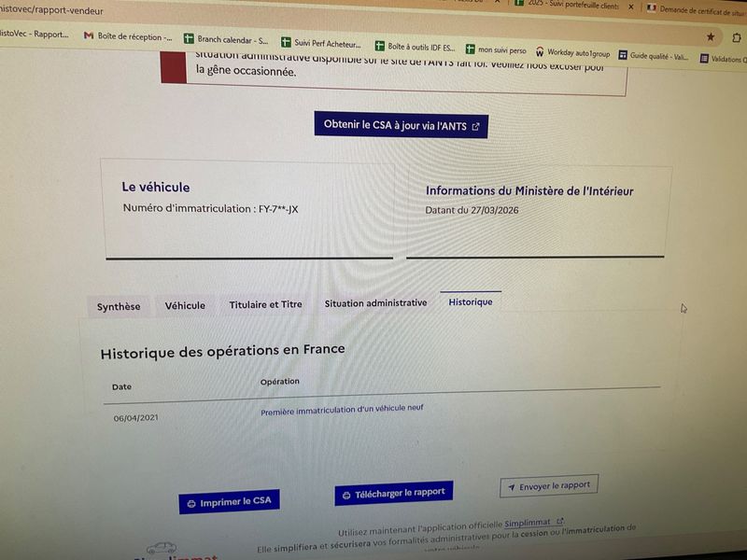
Task: Click the bookmark star icon in address bar
Action: click(711, 36)
